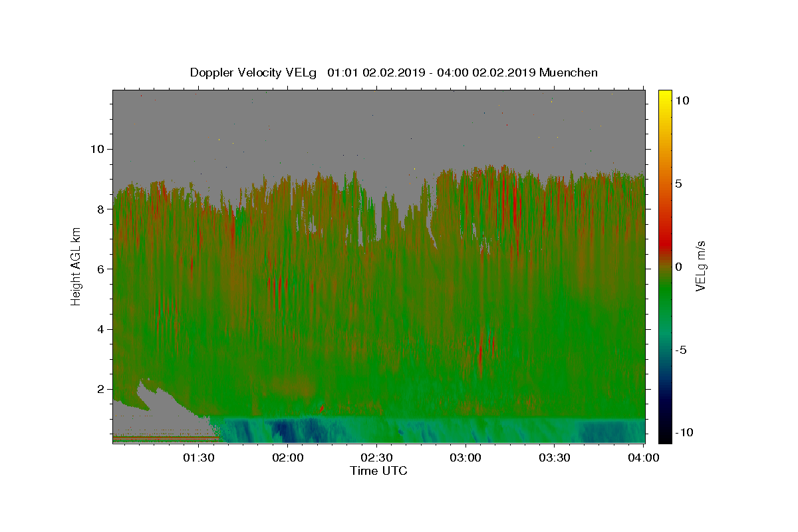Viewport: 798px width, 532px height.
Task: Click the 03:00 time tick label
Action: 465,458
